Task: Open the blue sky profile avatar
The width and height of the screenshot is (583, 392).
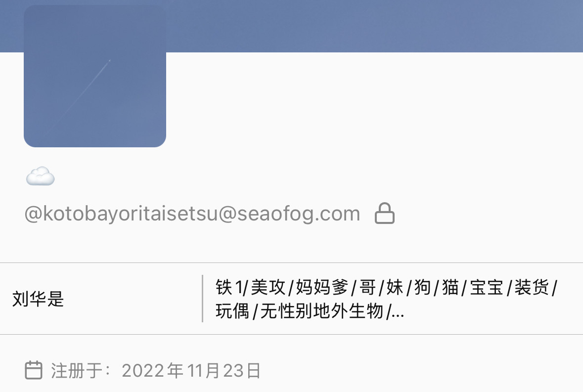Action: (95, 76)
